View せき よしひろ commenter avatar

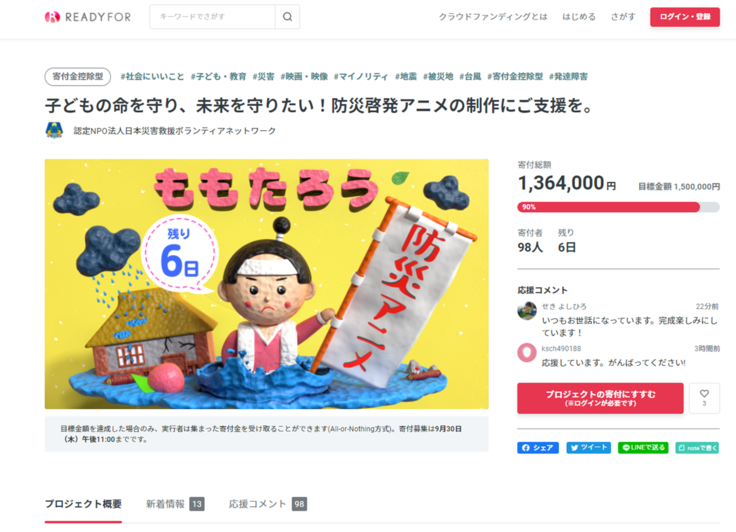[527, 311]
